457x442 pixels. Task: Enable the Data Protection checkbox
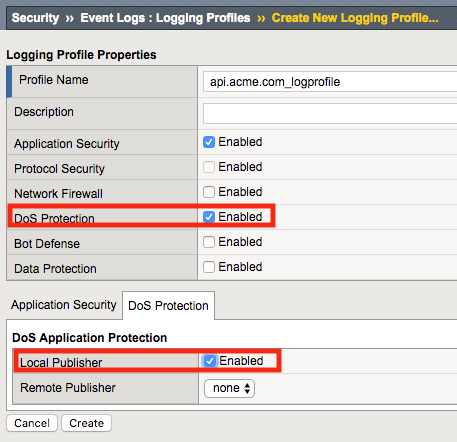209,267
